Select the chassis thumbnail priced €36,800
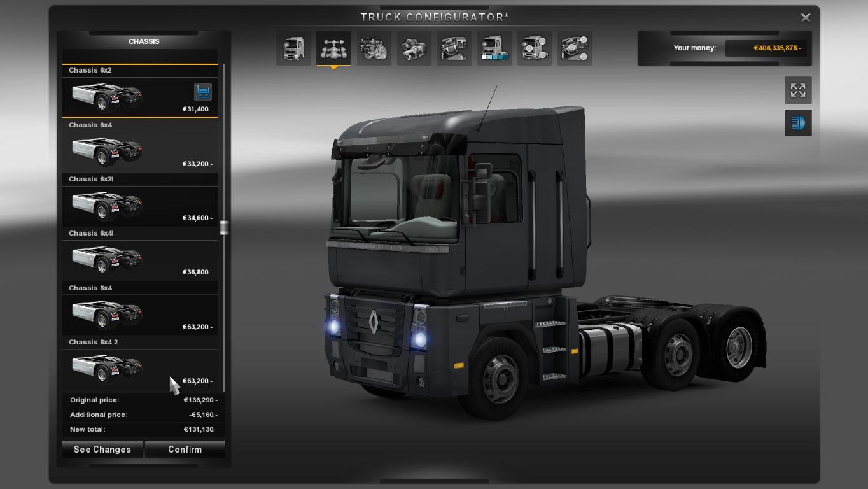The width and height of the screenshot is (868, 489). pyautogui.click(x=107, y=260)
